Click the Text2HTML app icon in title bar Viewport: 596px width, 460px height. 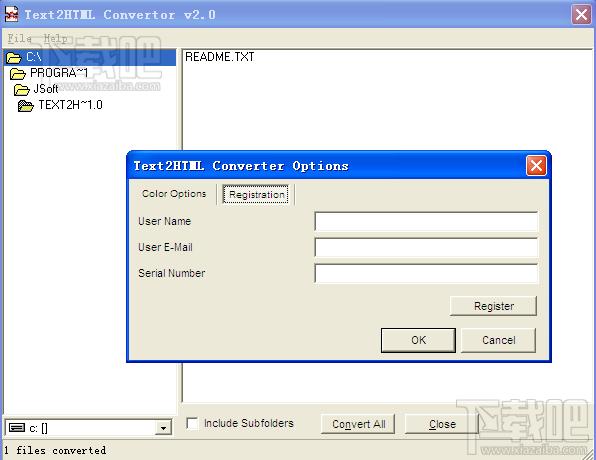[x=11, y=14]
